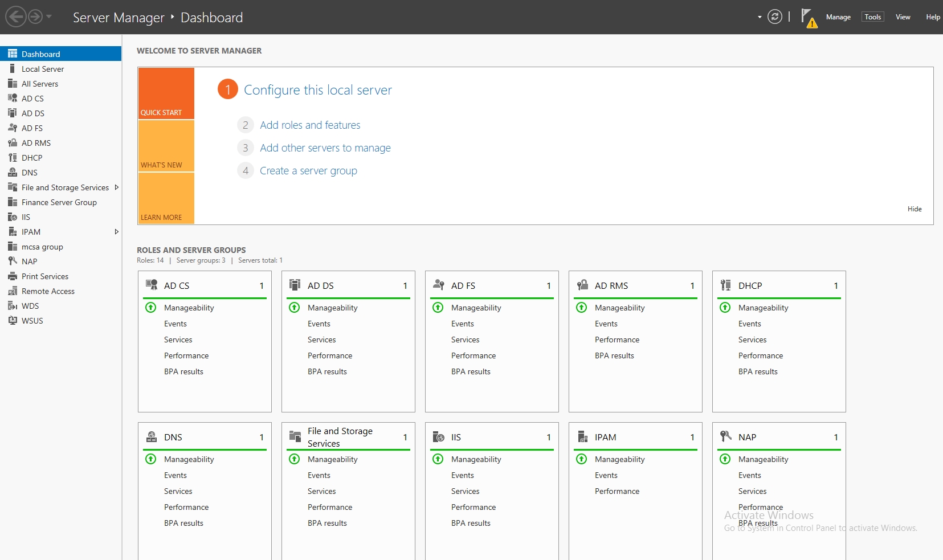Image resolution: width=943 pixels, height=560 pixels.
Task: Click the WSUS sidebar icon
Action: [x=12, y=320]
